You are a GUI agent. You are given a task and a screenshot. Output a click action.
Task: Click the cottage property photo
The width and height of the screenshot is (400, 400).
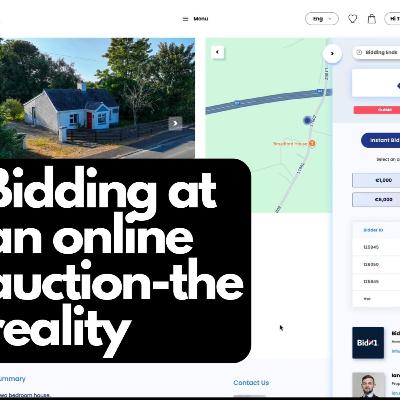(97, 98)
